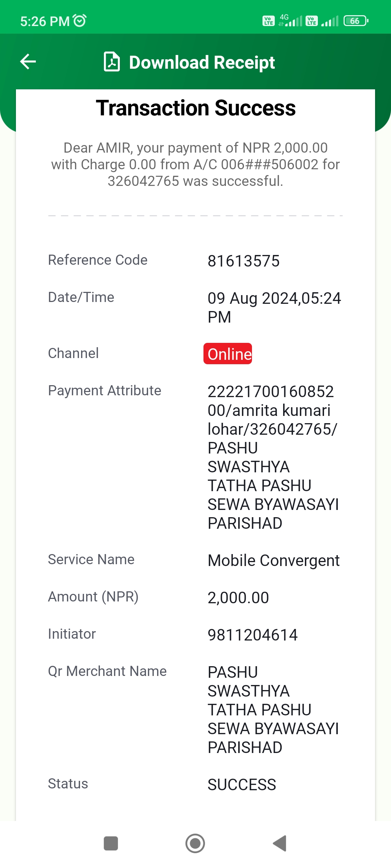Tap the Mobile Convergent service name
391x868 pixels.
[274, 561]
